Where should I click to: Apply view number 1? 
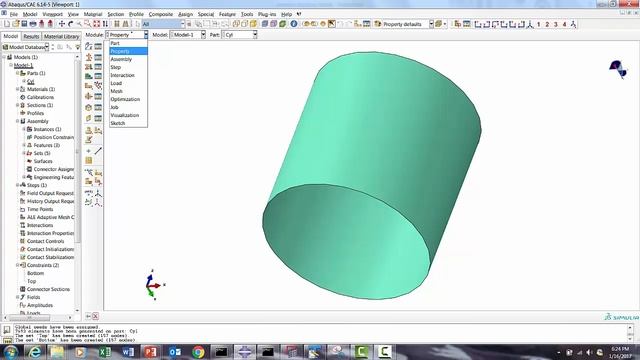538,24
